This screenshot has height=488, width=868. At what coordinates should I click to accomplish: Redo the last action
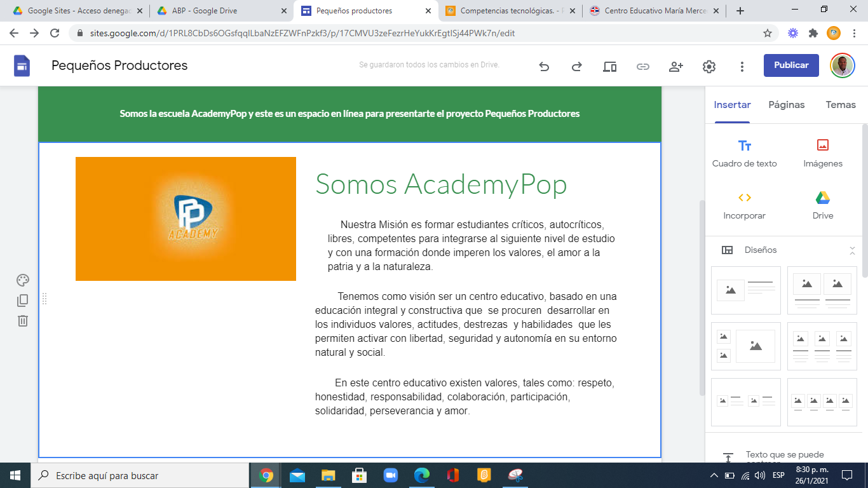(577, 66)
